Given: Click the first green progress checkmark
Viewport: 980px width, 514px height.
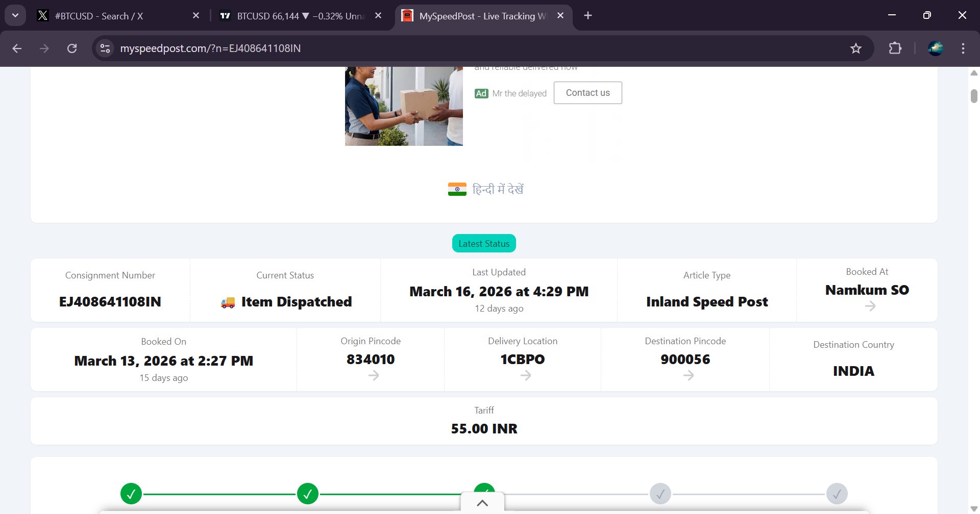Looking at the screenshot, I should coord(131,494).
